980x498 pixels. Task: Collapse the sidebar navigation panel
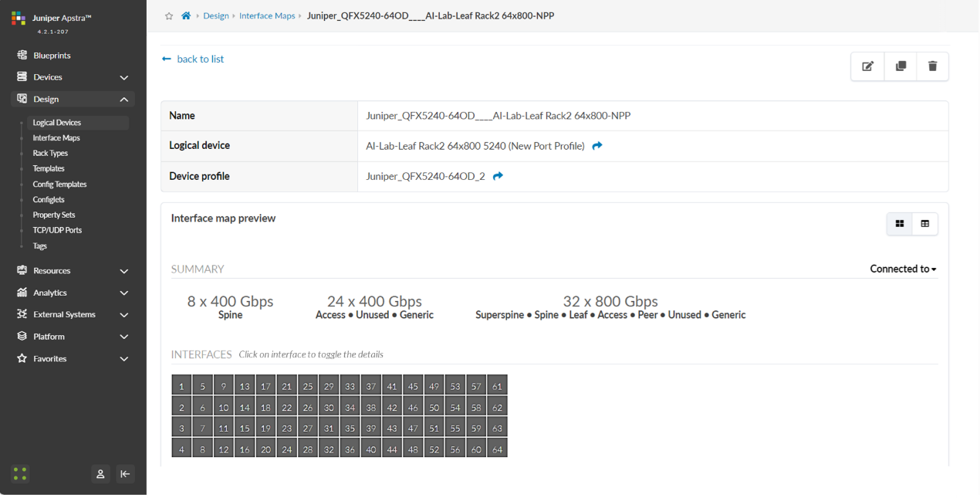pos(126,474)
